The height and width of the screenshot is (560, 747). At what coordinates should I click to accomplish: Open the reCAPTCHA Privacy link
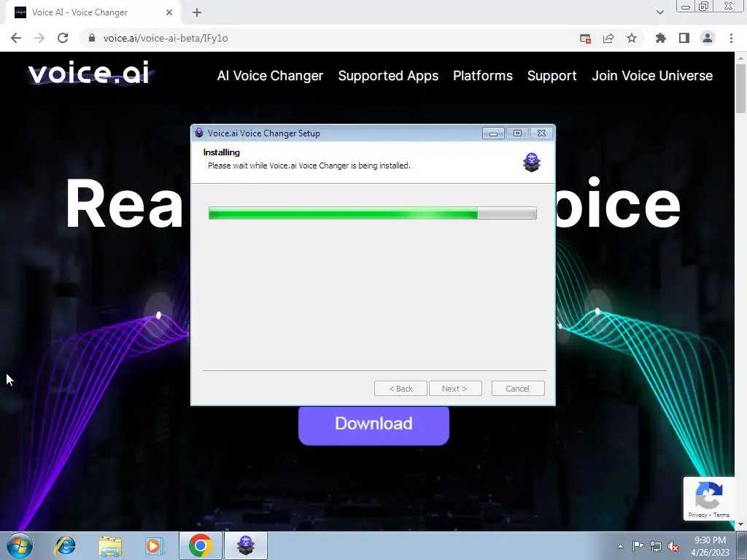coord(697,515)
